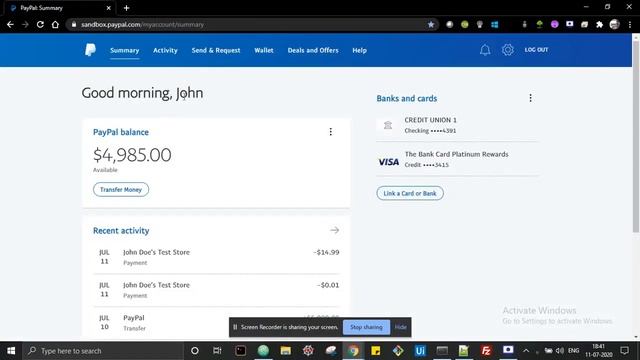This screenshot has width=640, height=360.
Task: Open the Activity tab
Action: pyautogui.click(x=165, y=50)
